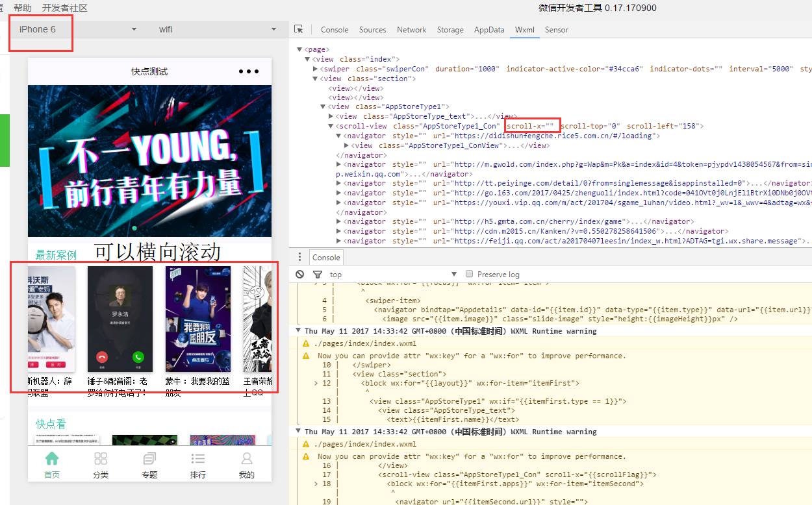The image size is (812, 505).
Task: Open the 开发者社区 menu
Action: (64, 8)
